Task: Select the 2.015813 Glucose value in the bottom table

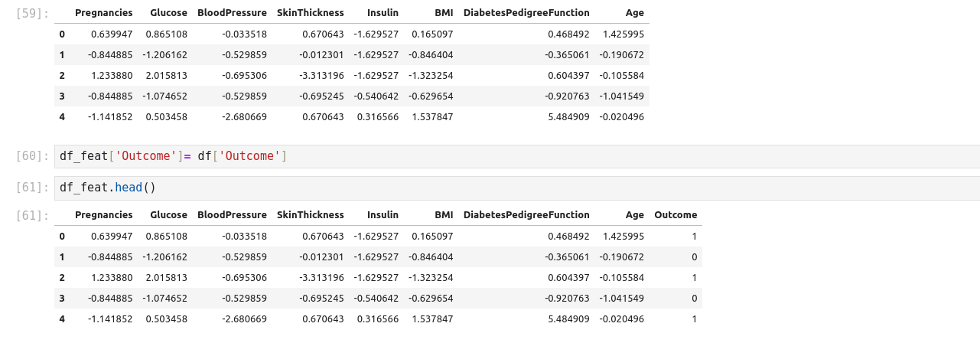Action: (166, 277)
